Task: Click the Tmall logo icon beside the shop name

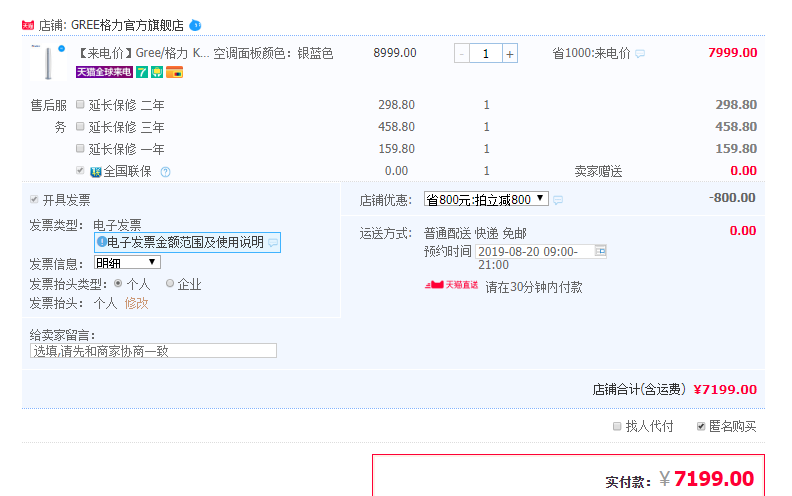Action: (x=28, y=25)
